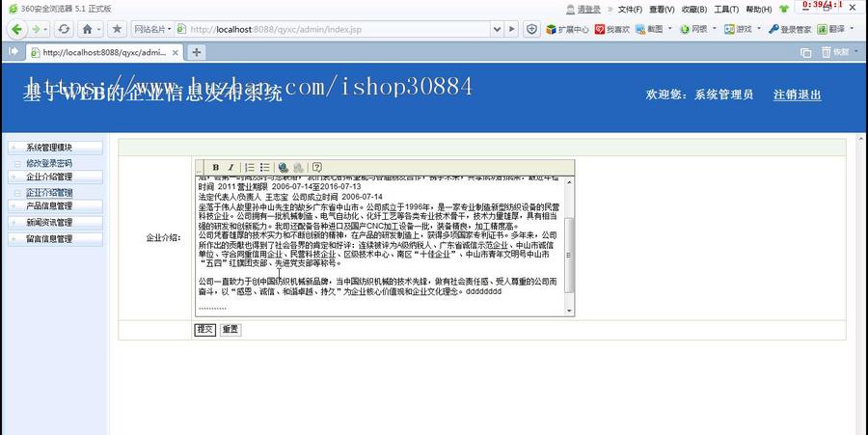
Task: Click the user avatar icon beside 请登录
Action: click(570, 10)
